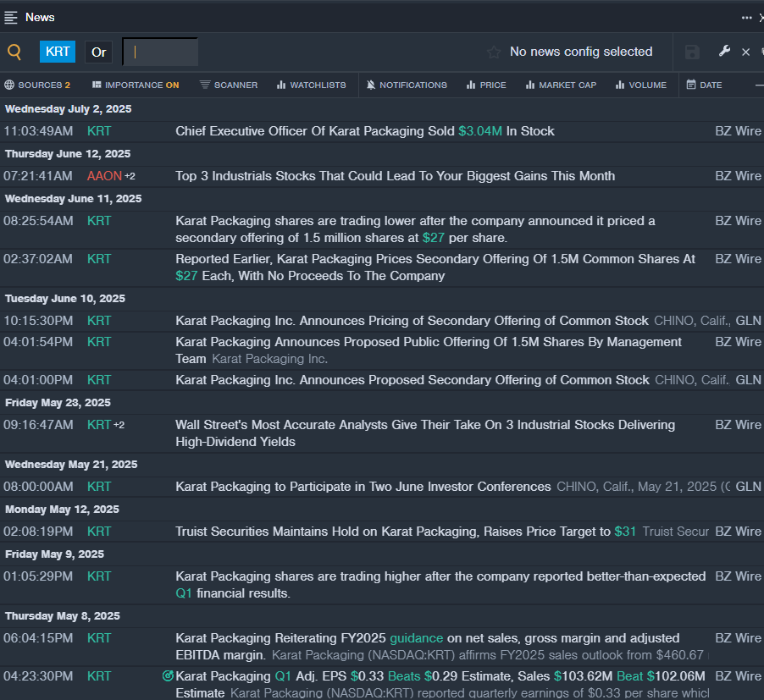The height and width of the screenshot is (700, 764).
Task: Click the bar icon beside Watchlists
Action: click(281, 85)
